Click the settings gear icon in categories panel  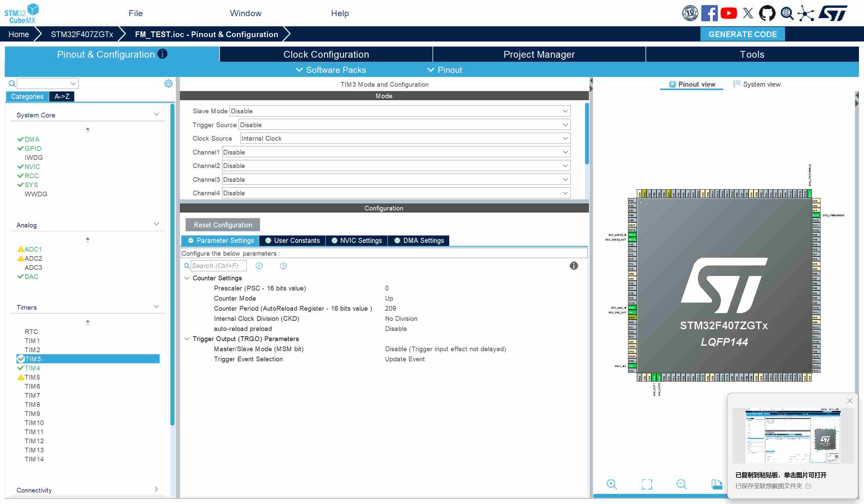coord(168,84)
